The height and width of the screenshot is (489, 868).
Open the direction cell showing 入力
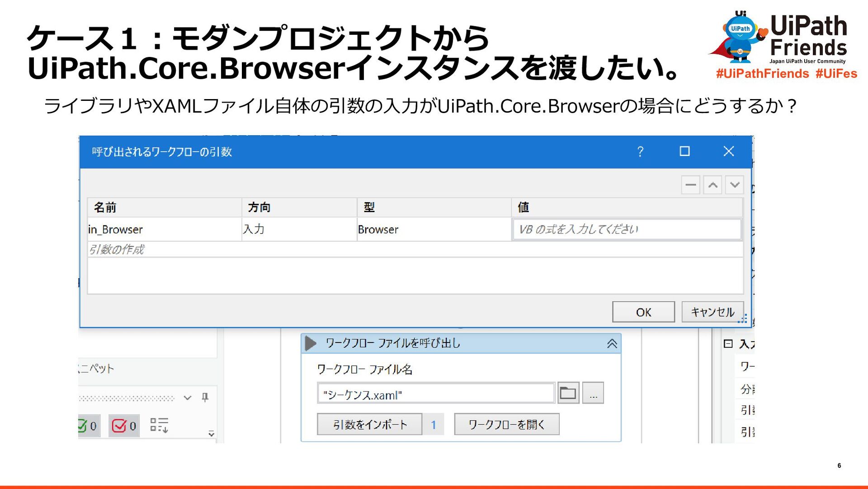[299, 229]
